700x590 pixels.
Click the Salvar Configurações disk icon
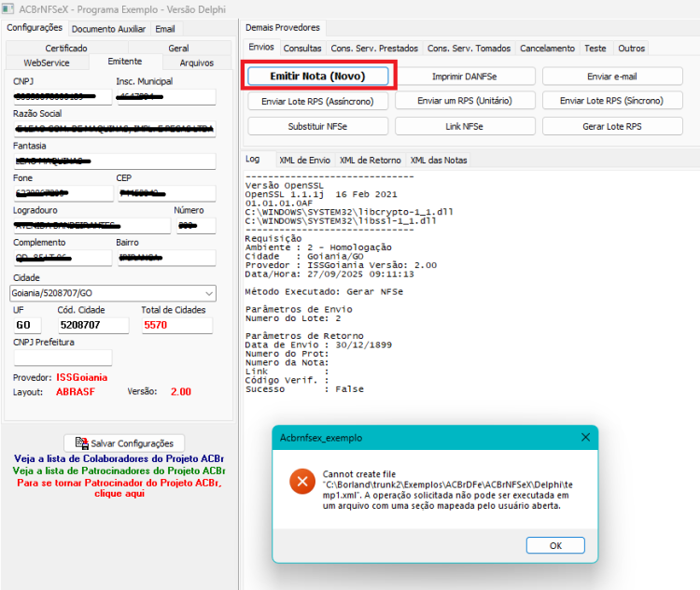pyautogui.click(x=82, y=443)
